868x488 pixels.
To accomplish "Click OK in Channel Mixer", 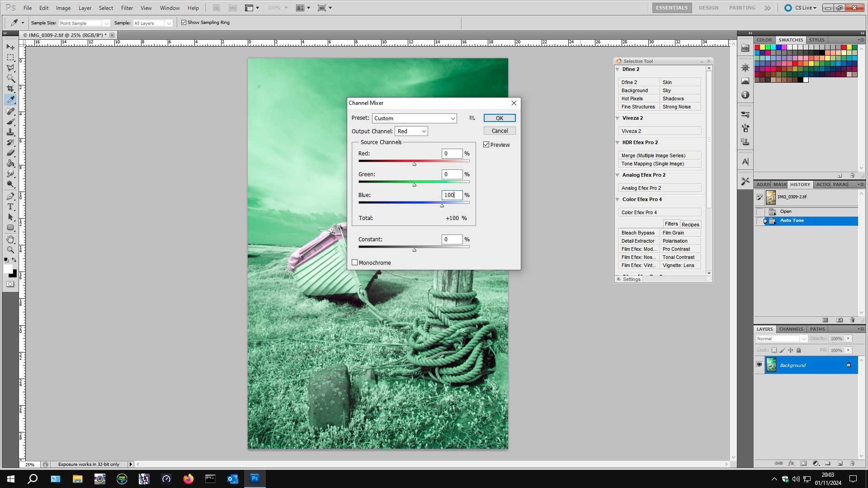I will coord(499,118).
